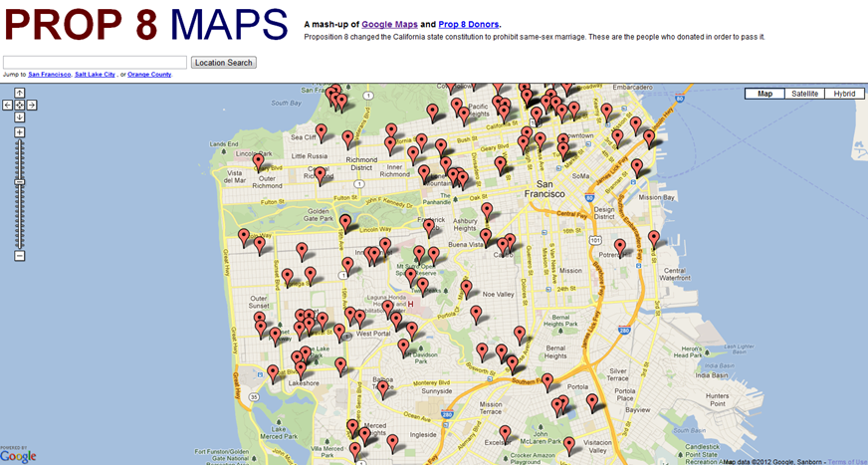Click the donor pin at Sea Cliff
Screen dimensions: 868x465
coord(322,132)
